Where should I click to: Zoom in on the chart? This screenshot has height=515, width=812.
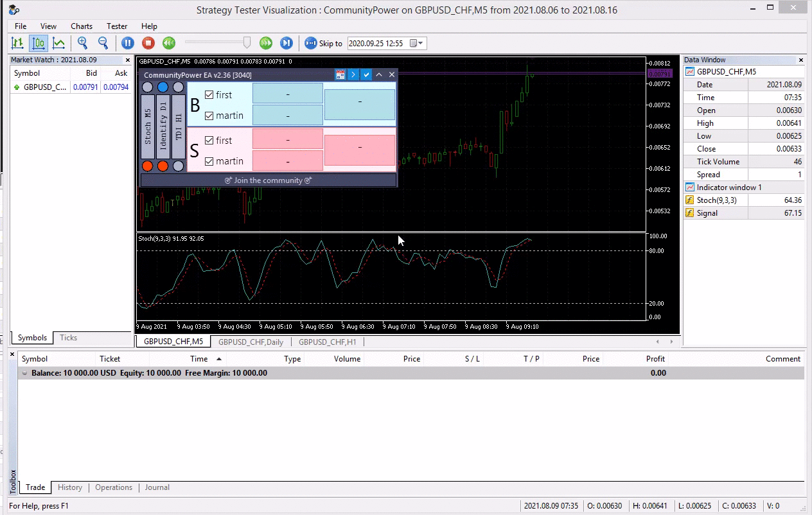pyautogui.click(x=82, y=43)
